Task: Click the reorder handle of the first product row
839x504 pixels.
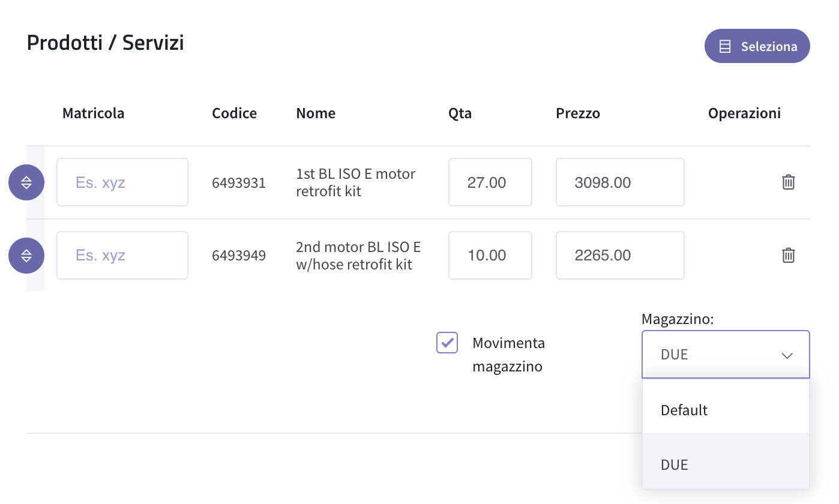Action: [x=26, y=182]
